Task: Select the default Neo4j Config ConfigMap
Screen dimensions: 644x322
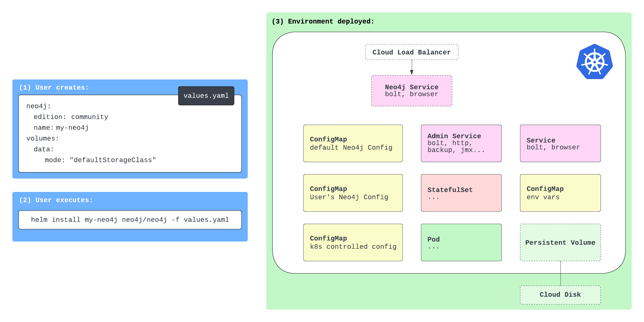Action: tap(353, 143)
